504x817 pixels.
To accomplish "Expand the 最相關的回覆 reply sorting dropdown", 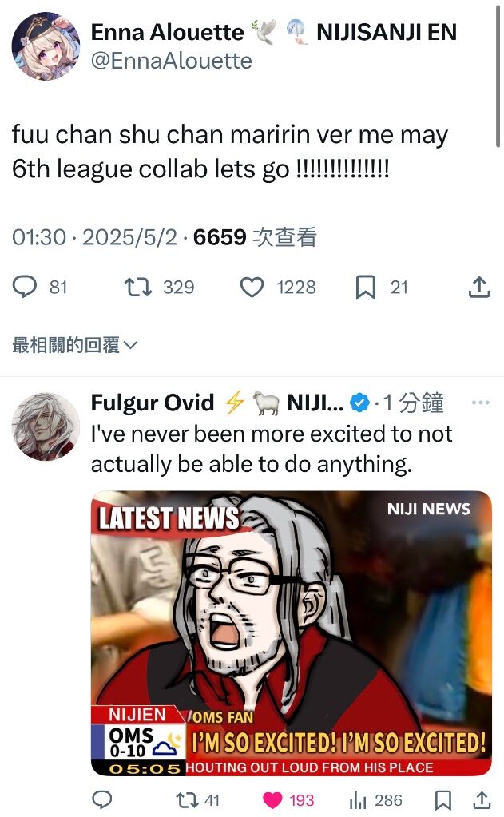I will click(x=74, y=344).
